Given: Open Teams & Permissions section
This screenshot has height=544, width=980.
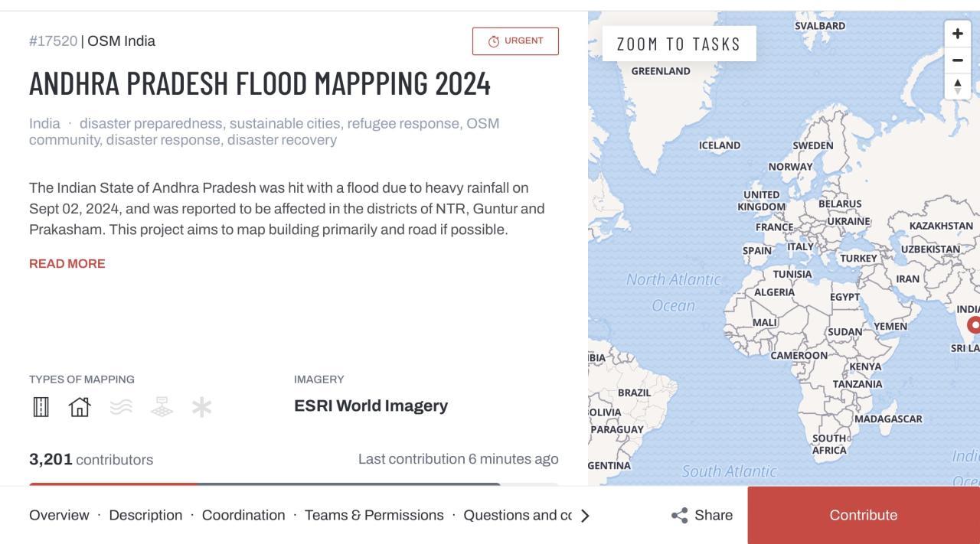Looking at the screenshot, I should (x=374, y=516).
